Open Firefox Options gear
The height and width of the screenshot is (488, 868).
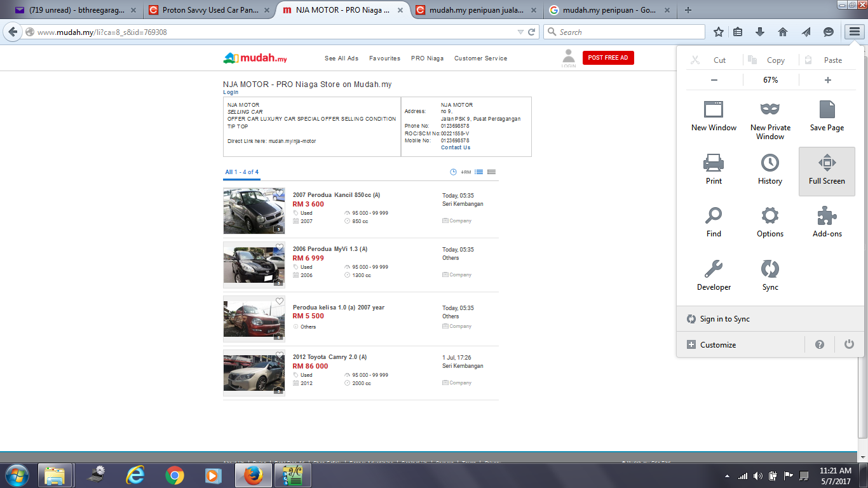click(770, 222)
